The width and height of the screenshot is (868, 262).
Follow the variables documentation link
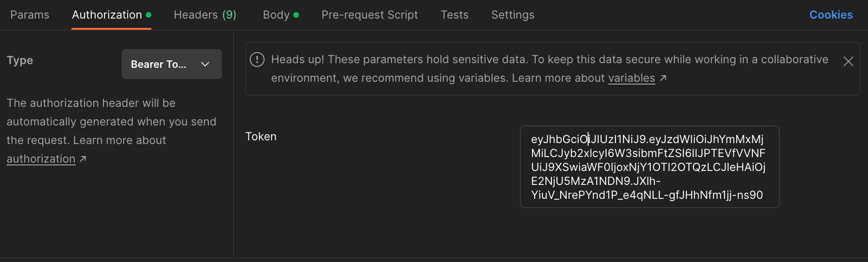point(631,78)
